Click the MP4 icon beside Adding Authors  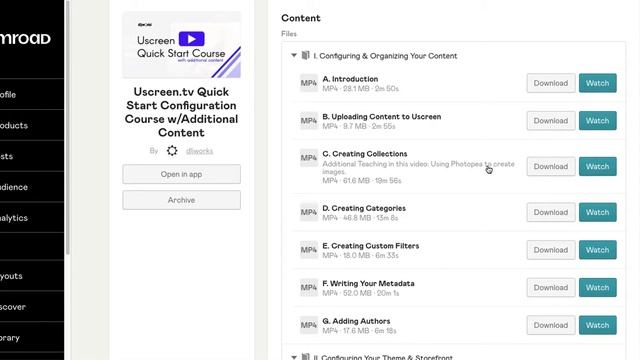pyautogui.click(x=309, y=325)
